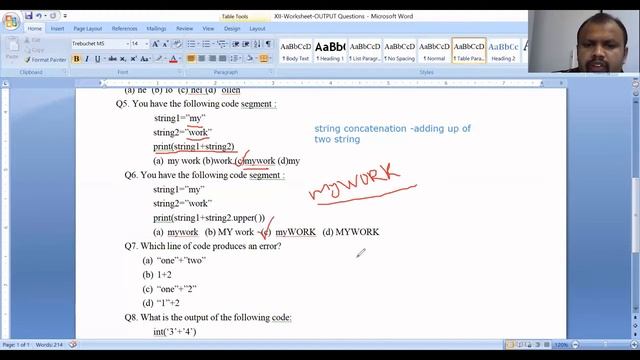Go to the References tab
The height and width of the screenshot is (360, 640).
click(x=124, y=29)
